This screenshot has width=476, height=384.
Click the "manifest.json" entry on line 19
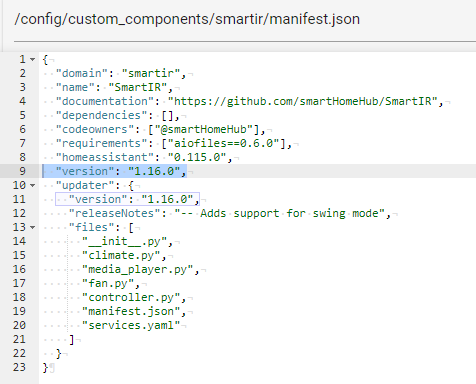[x=131, y=311]
